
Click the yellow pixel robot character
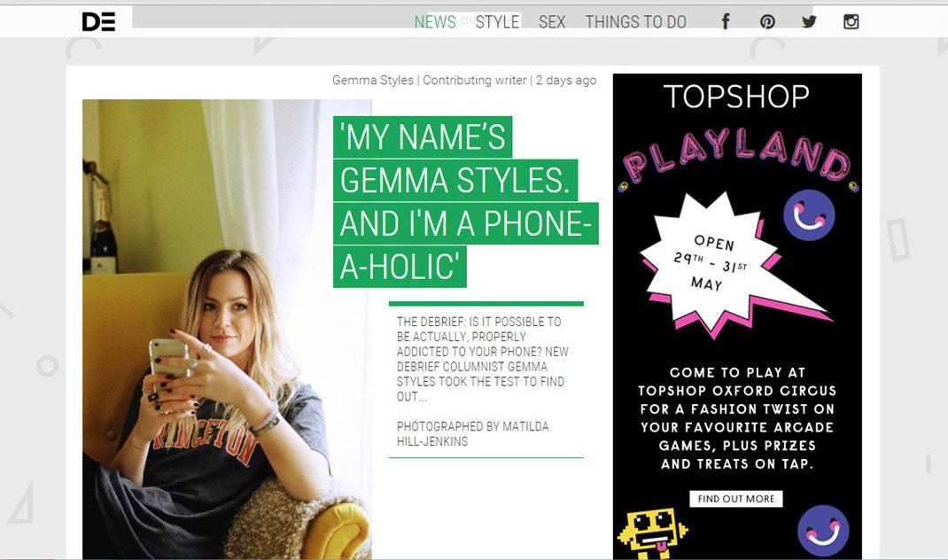pyautogui.click(x=651, y=533)
